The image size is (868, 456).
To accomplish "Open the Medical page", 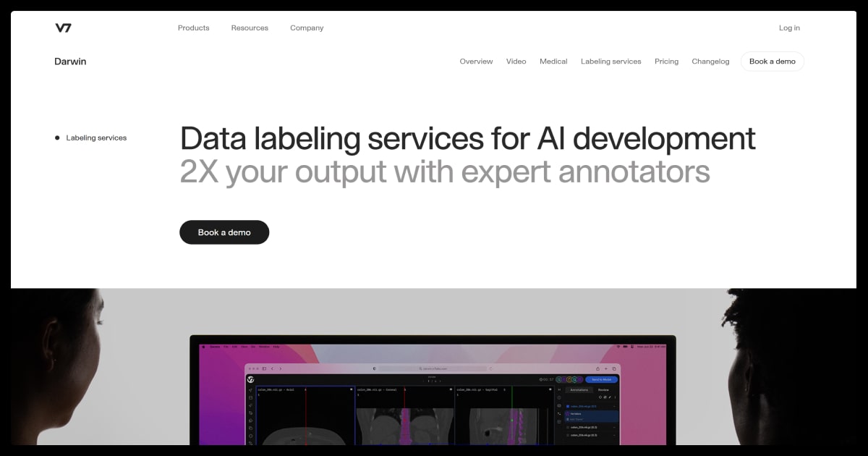I will [x=553, y=62].
